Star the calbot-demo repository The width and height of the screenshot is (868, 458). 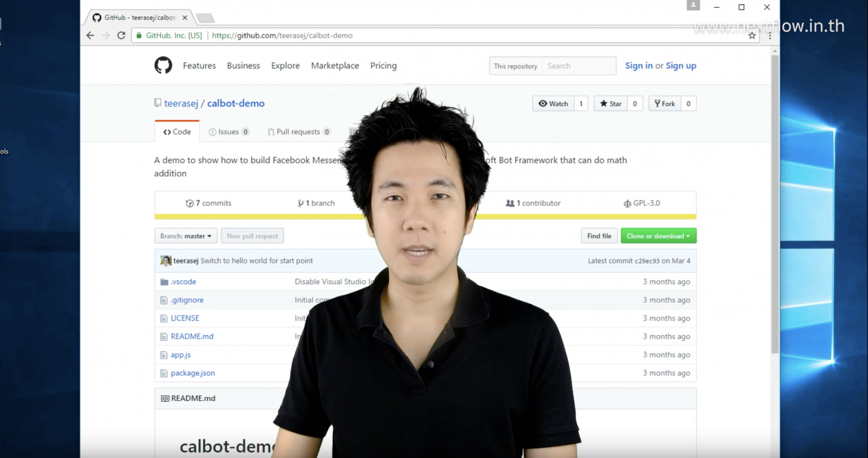[x=610, y=103]
